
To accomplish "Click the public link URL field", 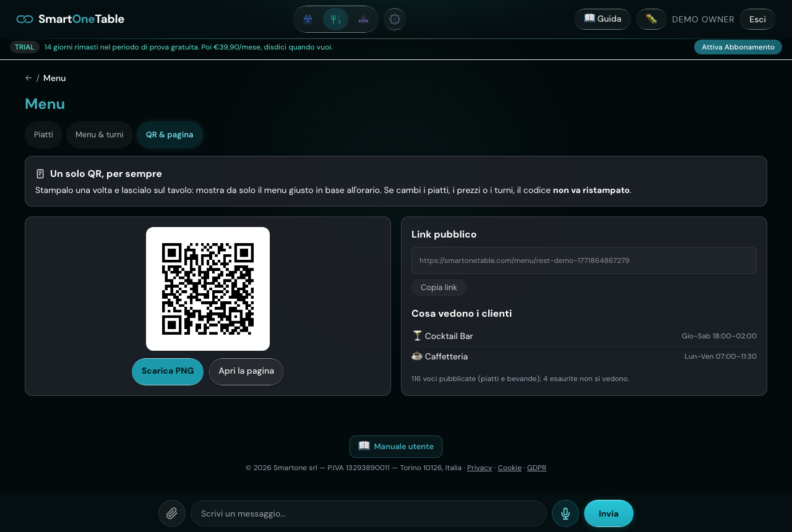I will pos(584,260).
